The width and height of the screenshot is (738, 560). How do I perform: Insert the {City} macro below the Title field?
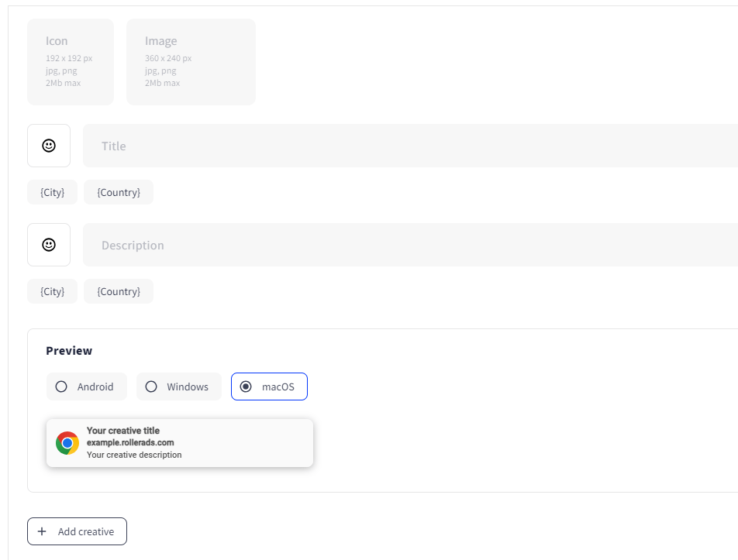tap(53, 192)
